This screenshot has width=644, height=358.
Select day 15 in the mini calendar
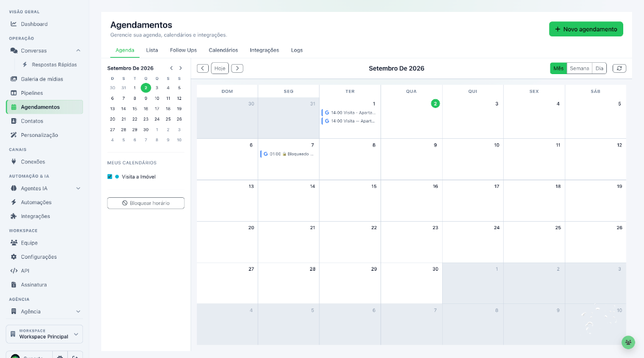click(135, 109)
